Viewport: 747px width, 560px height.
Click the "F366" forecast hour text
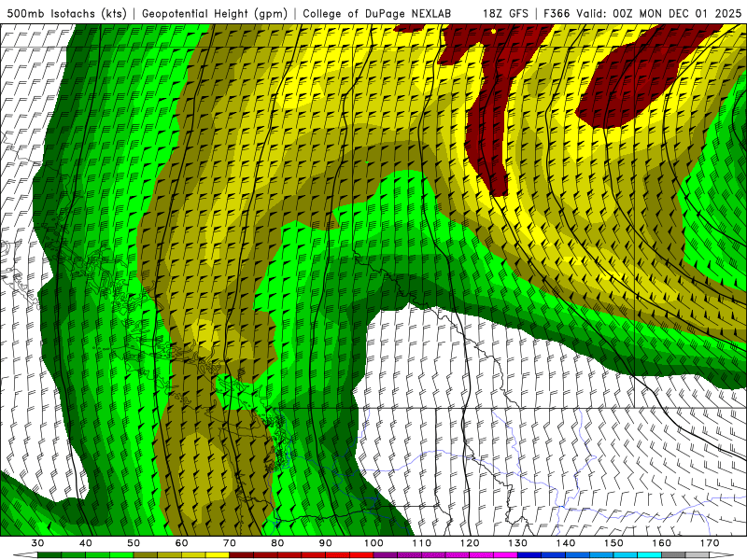point(556,13)
